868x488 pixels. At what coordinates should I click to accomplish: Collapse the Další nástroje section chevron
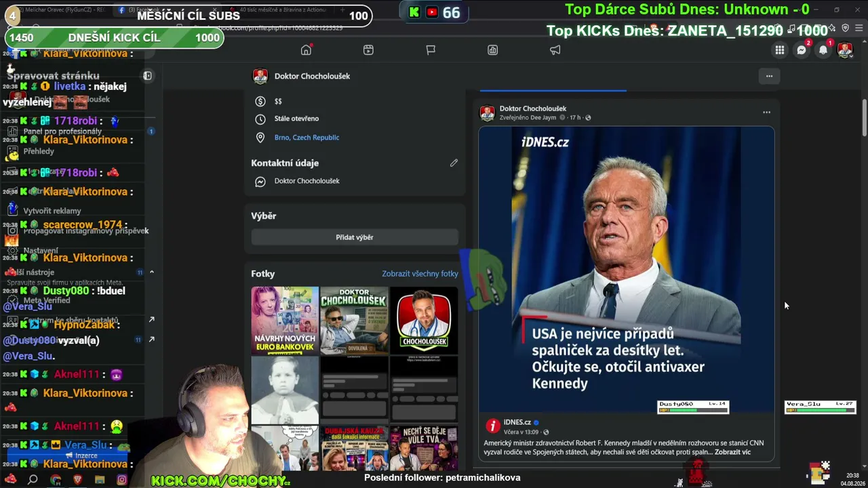click(151, 272)
